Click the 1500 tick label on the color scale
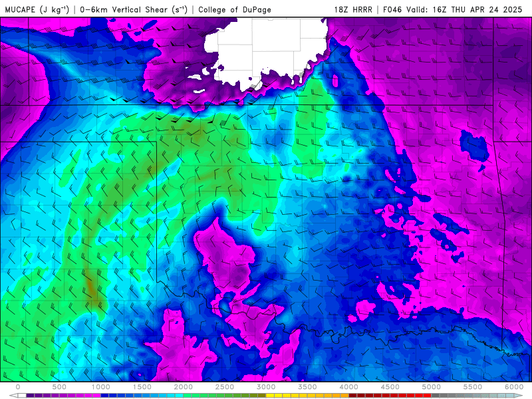 142,387
